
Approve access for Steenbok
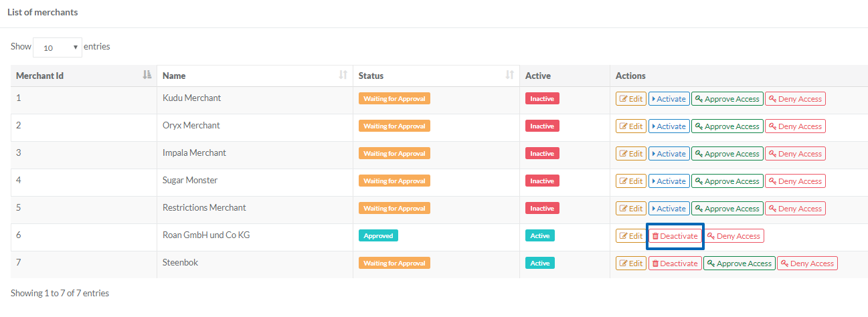[x=740, y=263]
